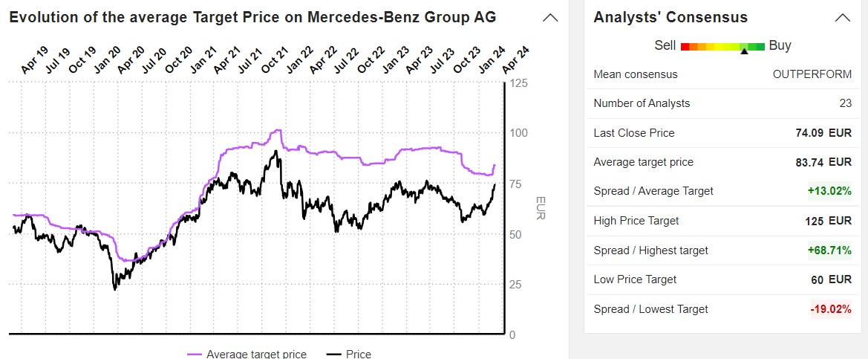This screenshot has height=359, width=868.
Task: Select the High Price Target 125 EUR value
Action: (828, 221)
